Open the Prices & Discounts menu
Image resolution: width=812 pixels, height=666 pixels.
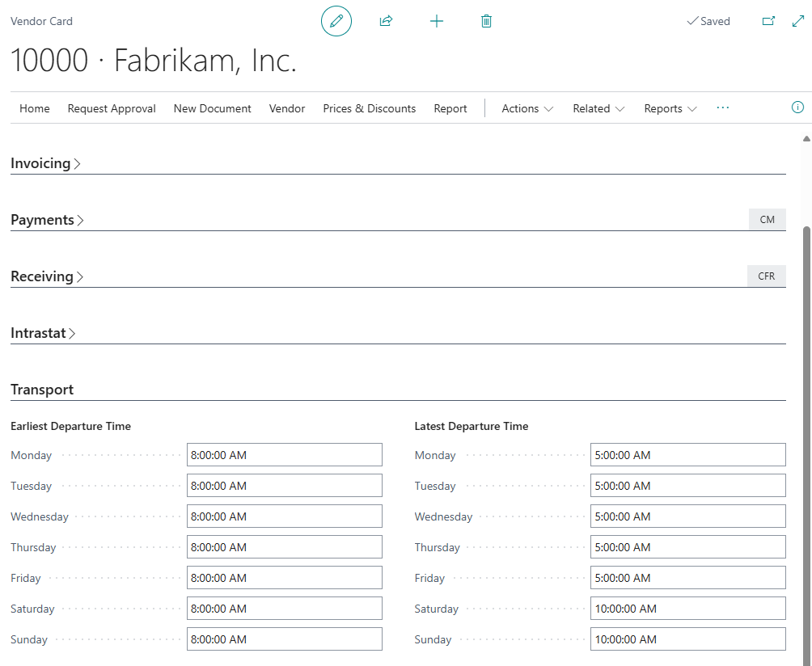tap(369, 108)
